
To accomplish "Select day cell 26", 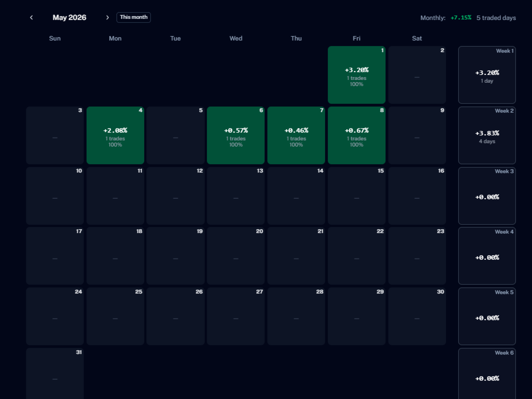I will pos(175,316).
